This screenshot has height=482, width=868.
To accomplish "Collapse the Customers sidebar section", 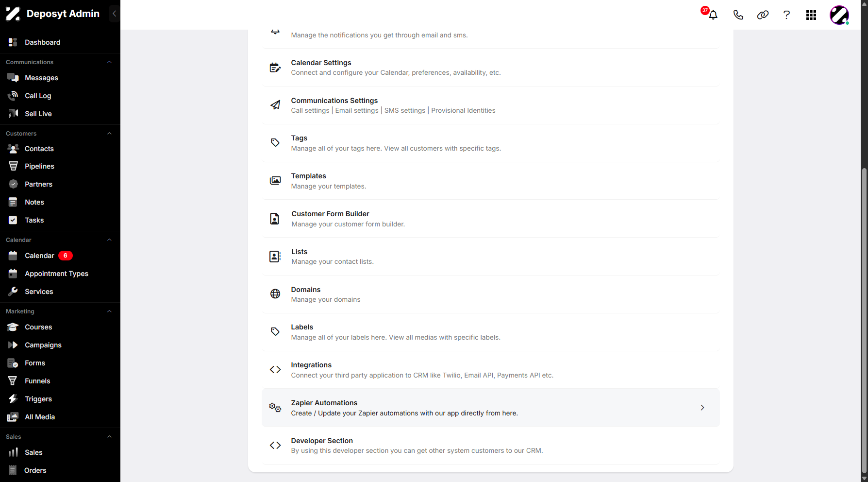I will [x=109, y=134].
